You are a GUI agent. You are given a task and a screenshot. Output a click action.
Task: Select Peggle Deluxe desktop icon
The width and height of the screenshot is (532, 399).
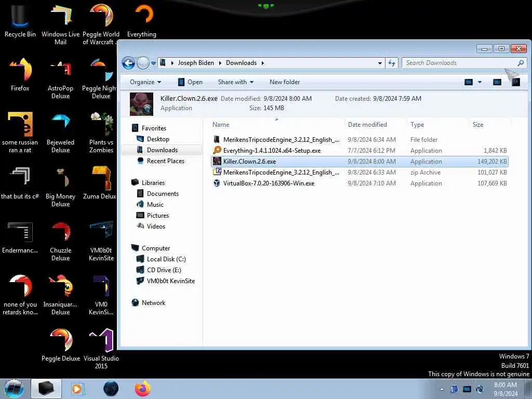coord(61,345)
